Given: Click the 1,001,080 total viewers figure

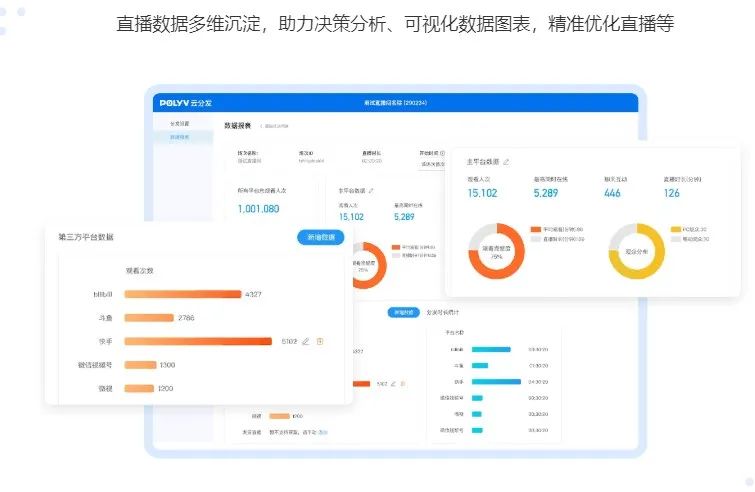Looking at the screenshot, I should point(258,209).
